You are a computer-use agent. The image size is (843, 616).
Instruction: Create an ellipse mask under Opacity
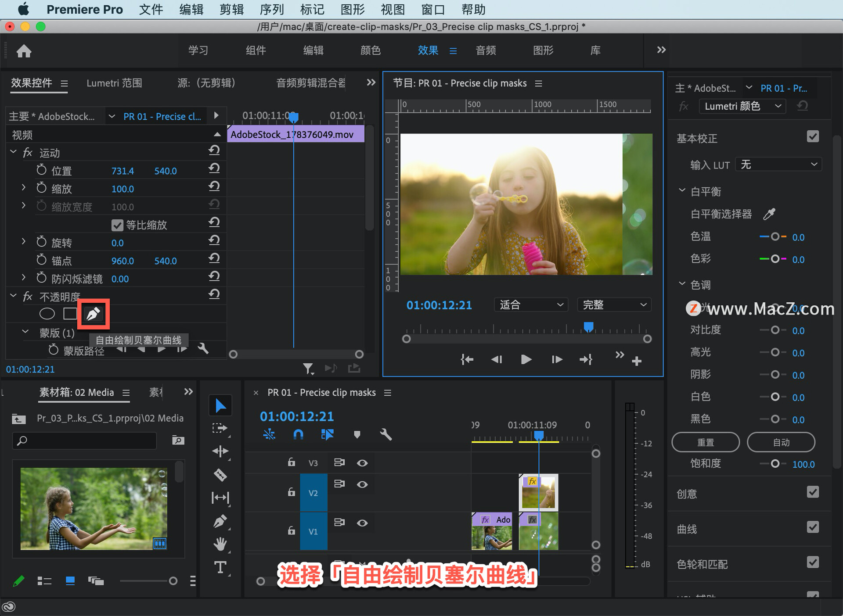coord(47,314)
